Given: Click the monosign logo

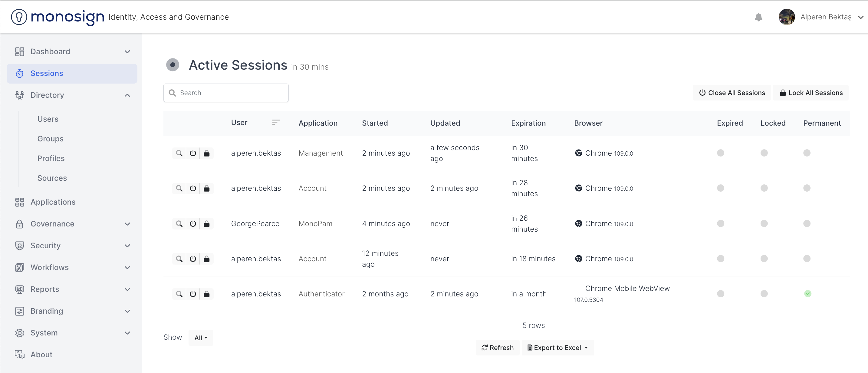Looking at the screenshot, I should click(x=58, y=17).
